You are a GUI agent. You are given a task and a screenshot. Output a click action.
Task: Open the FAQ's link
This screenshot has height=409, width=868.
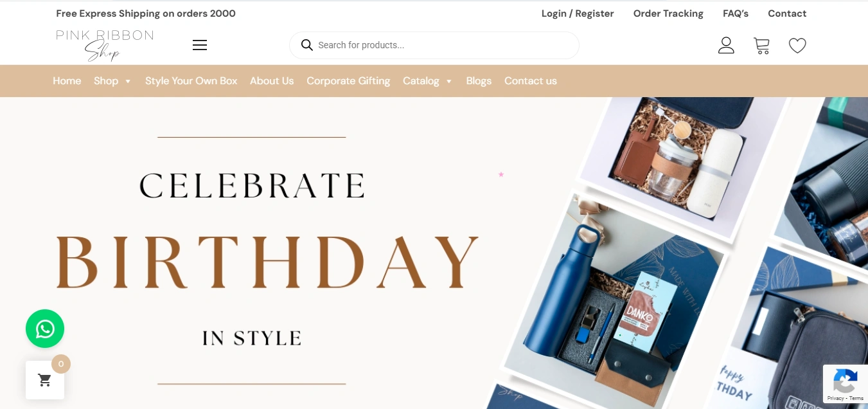736,14
